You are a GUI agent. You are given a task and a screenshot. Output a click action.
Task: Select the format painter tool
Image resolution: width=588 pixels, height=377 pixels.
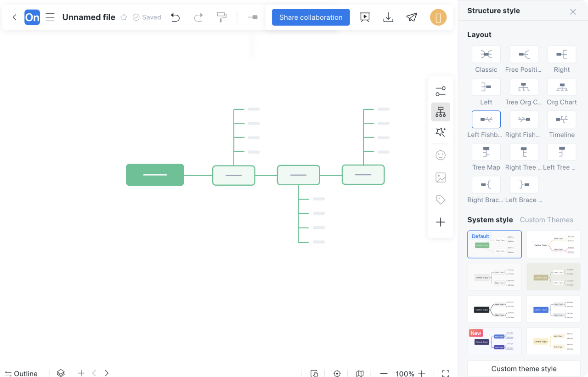[222, 17]
